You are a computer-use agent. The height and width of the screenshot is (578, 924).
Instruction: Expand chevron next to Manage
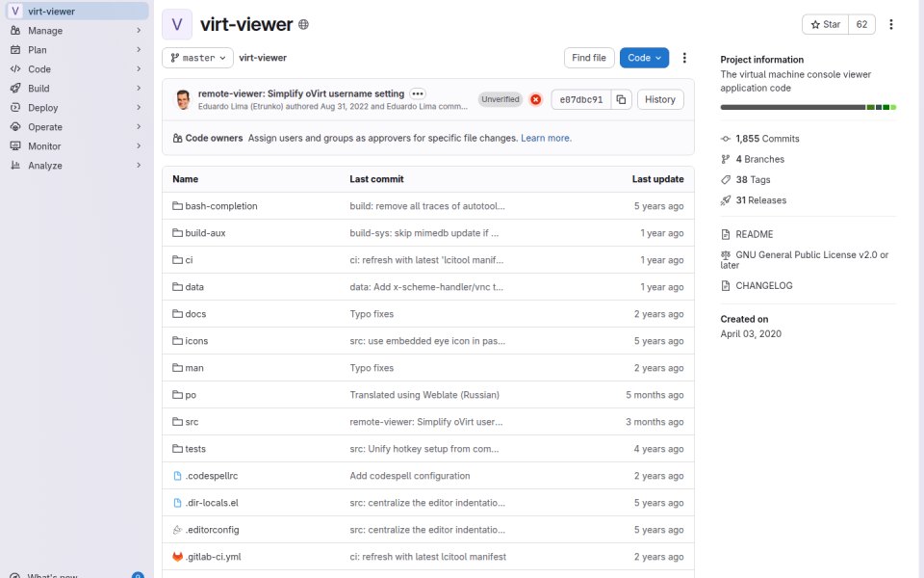coord(139,31)
